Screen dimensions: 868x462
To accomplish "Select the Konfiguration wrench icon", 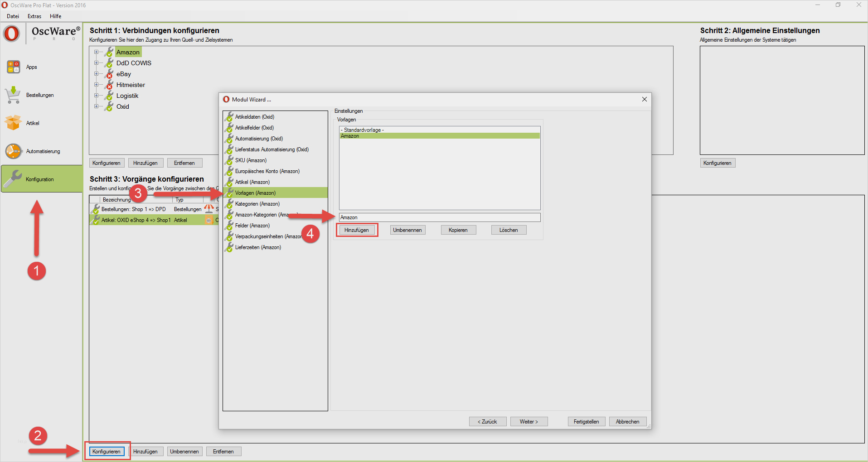I will [13, 179].
